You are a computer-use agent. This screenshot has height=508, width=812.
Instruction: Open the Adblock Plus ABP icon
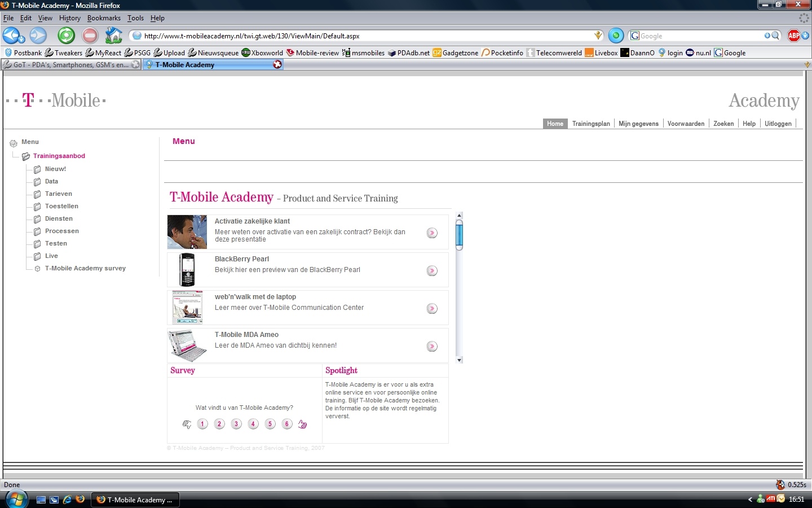pyautogui.click(x=794, y=36)
